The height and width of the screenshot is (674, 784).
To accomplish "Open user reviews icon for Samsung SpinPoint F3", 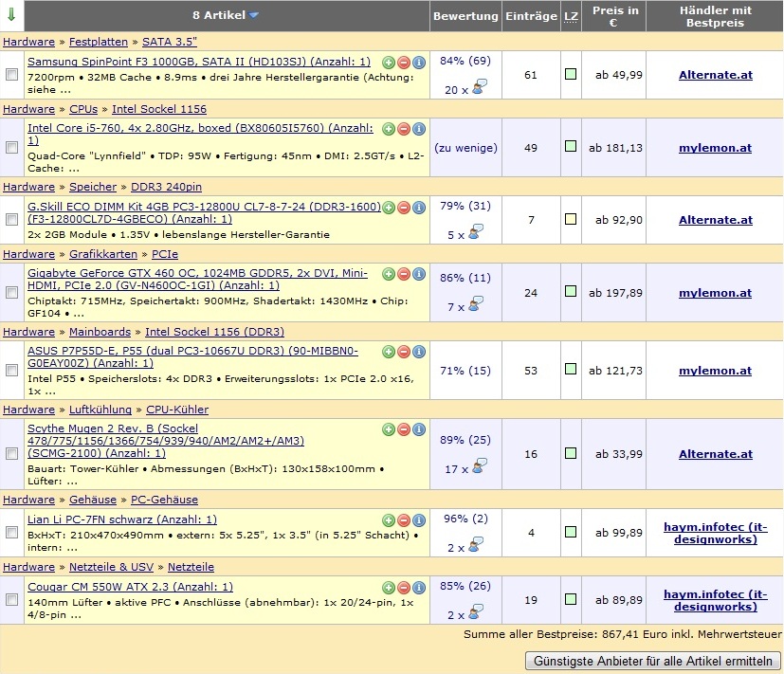I will (480, 87).
